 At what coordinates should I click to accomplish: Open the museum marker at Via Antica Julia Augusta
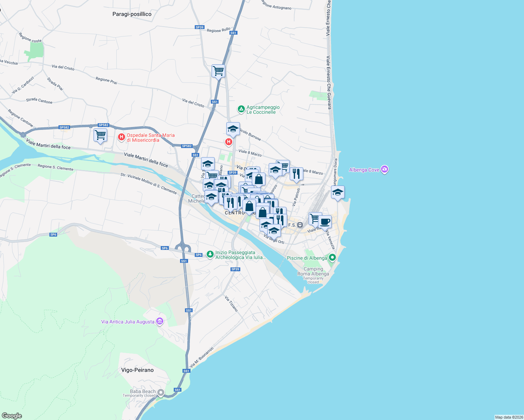[160, 321]
